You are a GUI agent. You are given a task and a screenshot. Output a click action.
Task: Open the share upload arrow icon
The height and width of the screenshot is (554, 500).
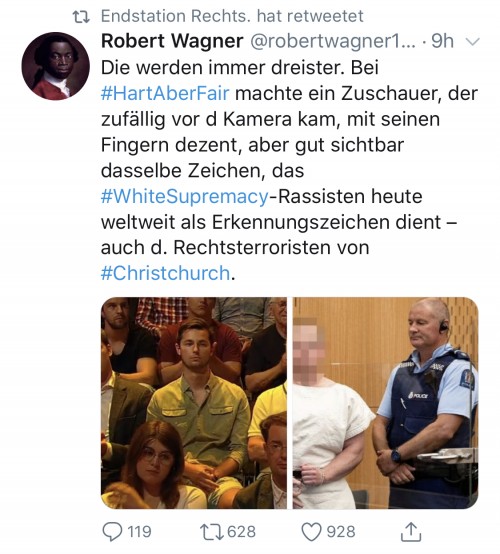pyautogui.click(x=411, y=531)
